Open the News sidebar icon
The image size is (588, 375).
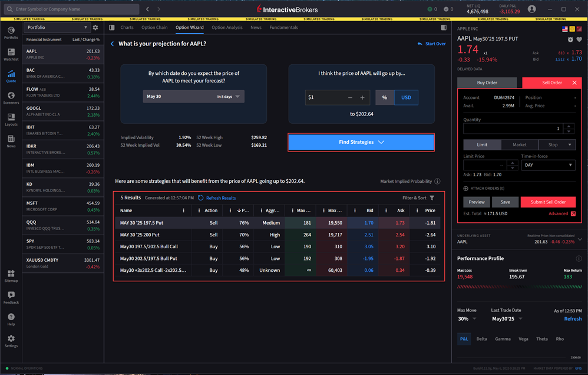pyautogui.click(x=11, y=141)
